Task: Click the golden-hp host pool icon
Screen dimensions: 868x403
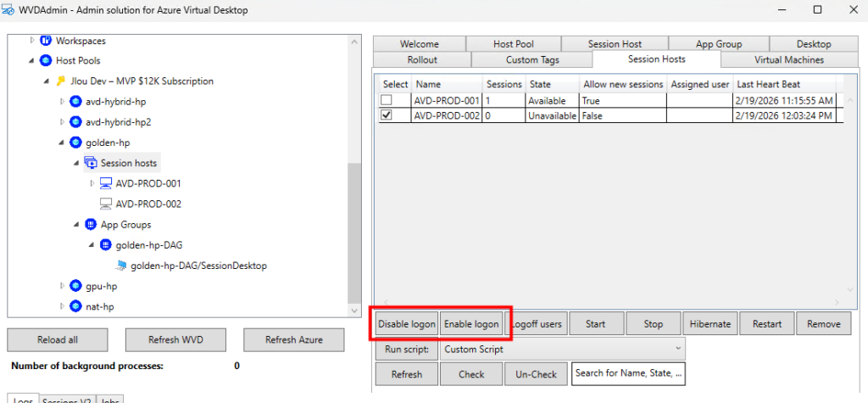Action: click(x=75, y=143)
